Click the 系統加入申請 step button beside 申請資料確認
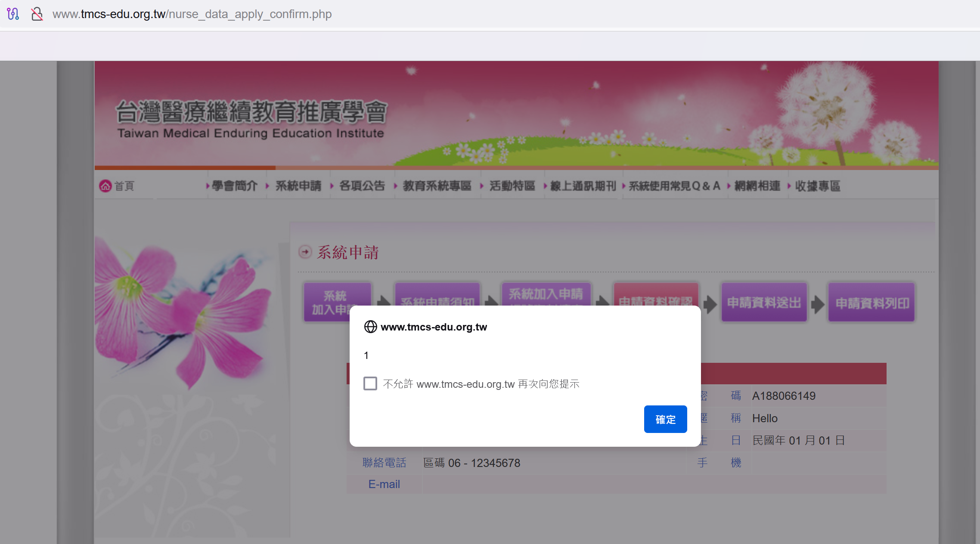 click(x=546, y=294)
